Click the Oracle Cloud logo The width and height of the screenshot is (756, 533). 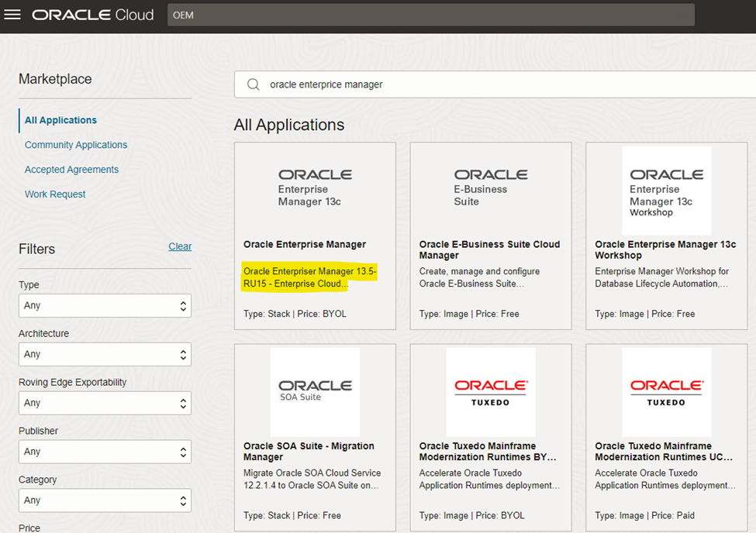pos(92,15)
